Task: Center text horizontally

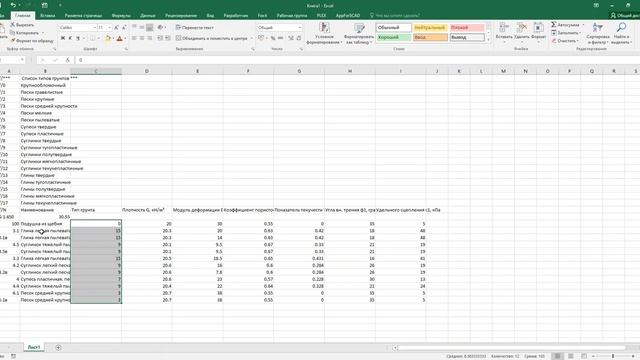Action: 142,38
